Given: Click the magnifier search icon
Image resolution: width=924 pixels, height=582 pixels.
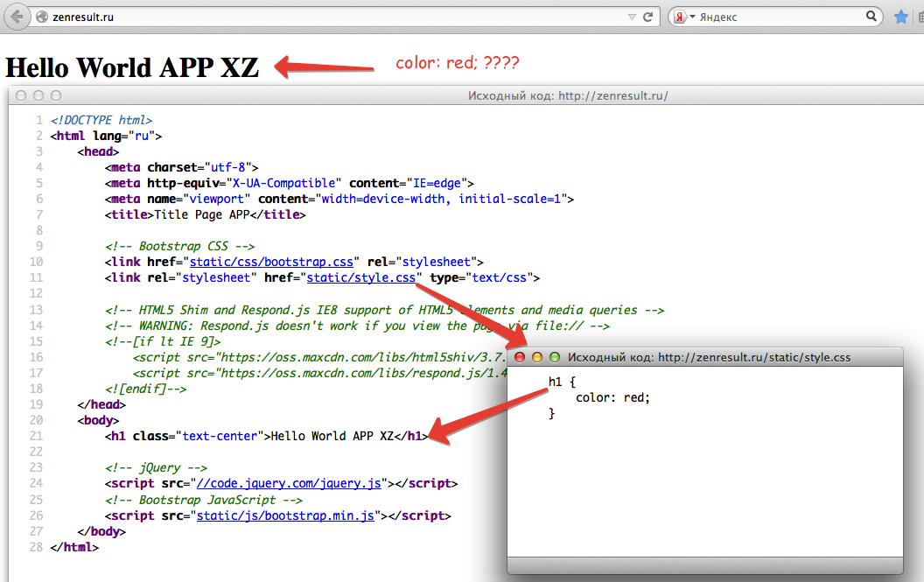Looking at the screenshot, I should tap(871, 17).
